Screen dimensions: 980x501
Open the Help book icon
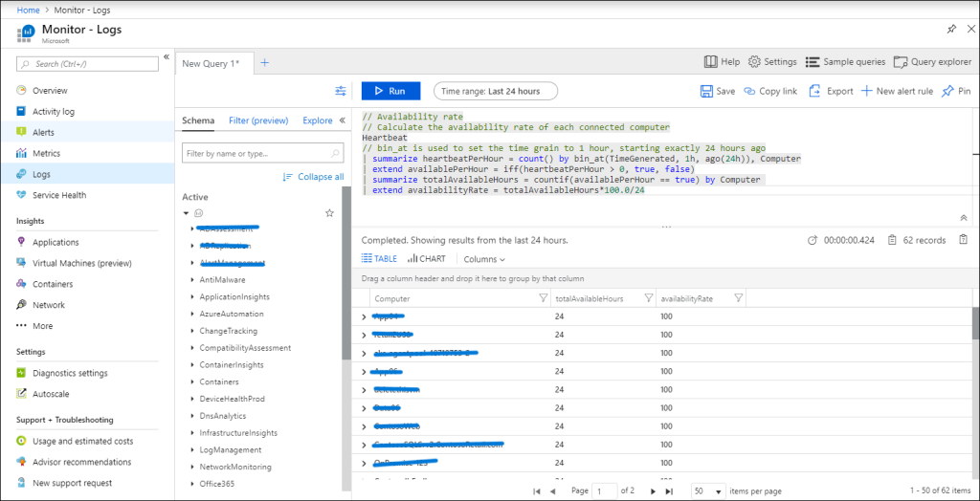(x=710, y=62)
